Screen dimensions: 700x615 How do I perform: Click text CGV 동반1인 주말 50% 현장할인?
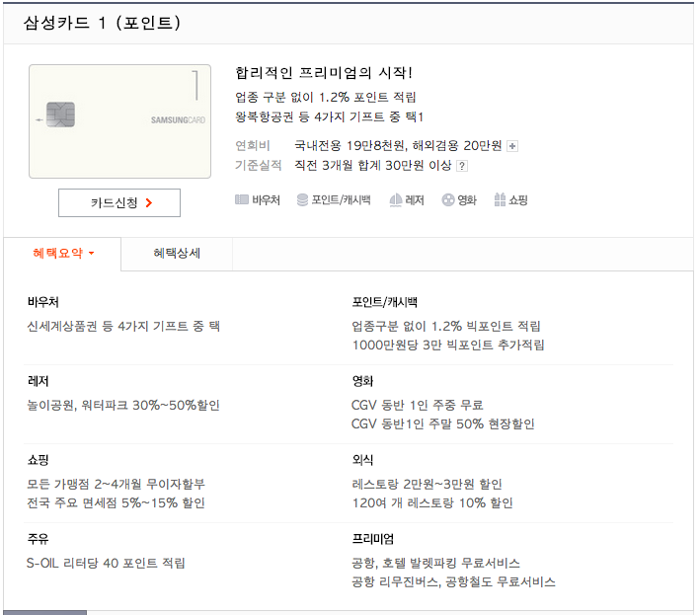(x=443, y=423)
